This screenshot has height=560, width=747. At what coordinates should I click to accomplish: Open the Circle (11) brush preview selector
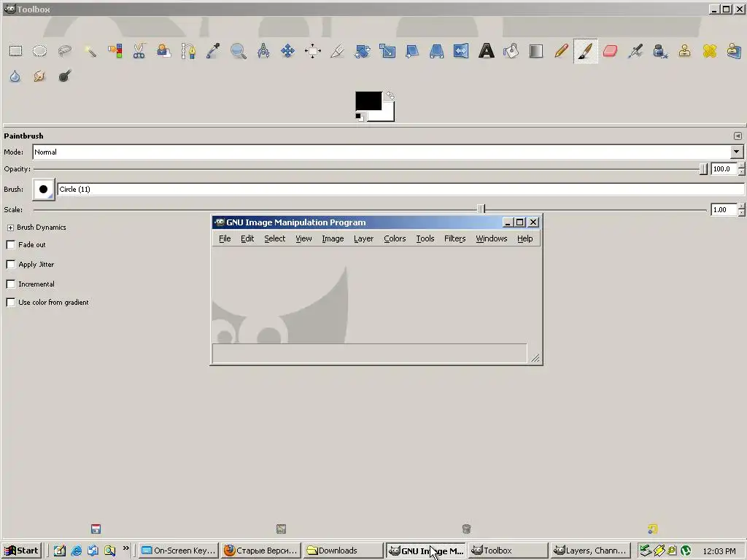tap(43, 189)
